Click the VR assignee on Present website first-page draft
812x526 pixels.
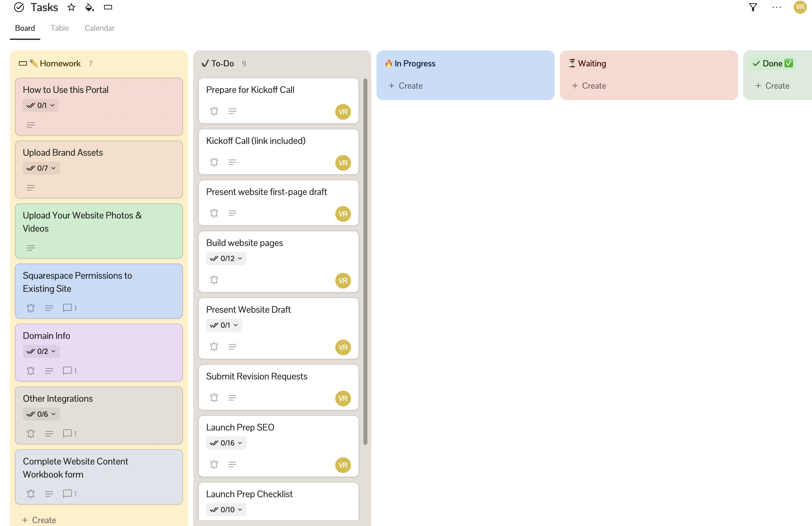[343, 214]
